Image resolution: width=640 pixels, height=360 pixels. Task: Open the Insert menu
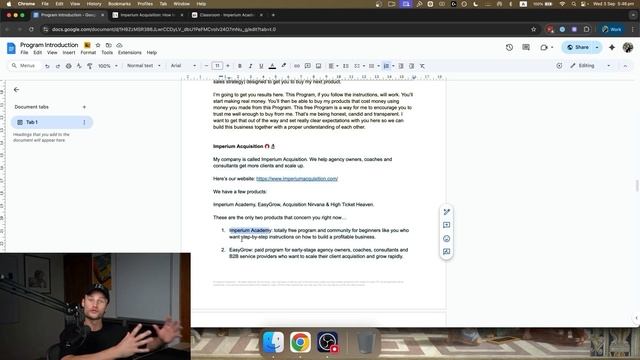tap(69, 53)
